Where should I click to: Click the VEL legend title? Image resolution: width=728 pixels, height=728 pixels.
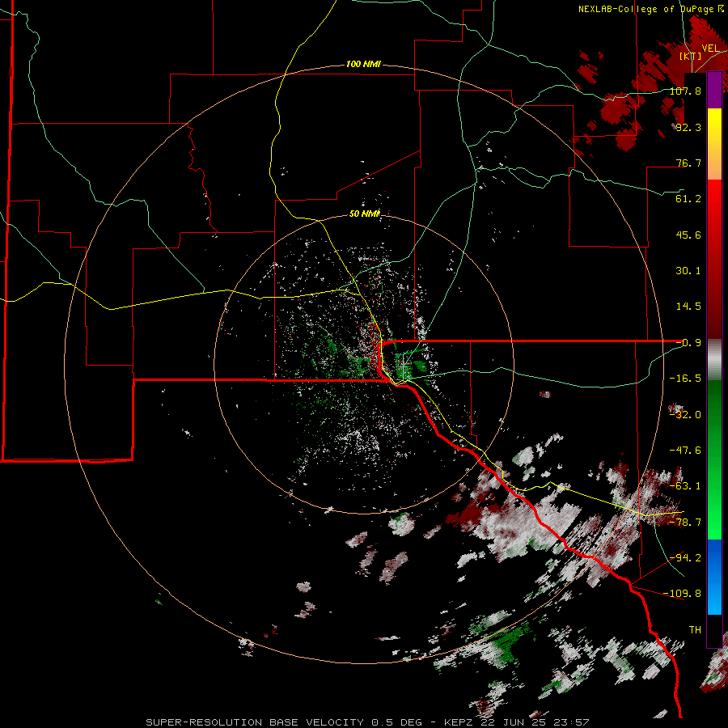(710, 49)
